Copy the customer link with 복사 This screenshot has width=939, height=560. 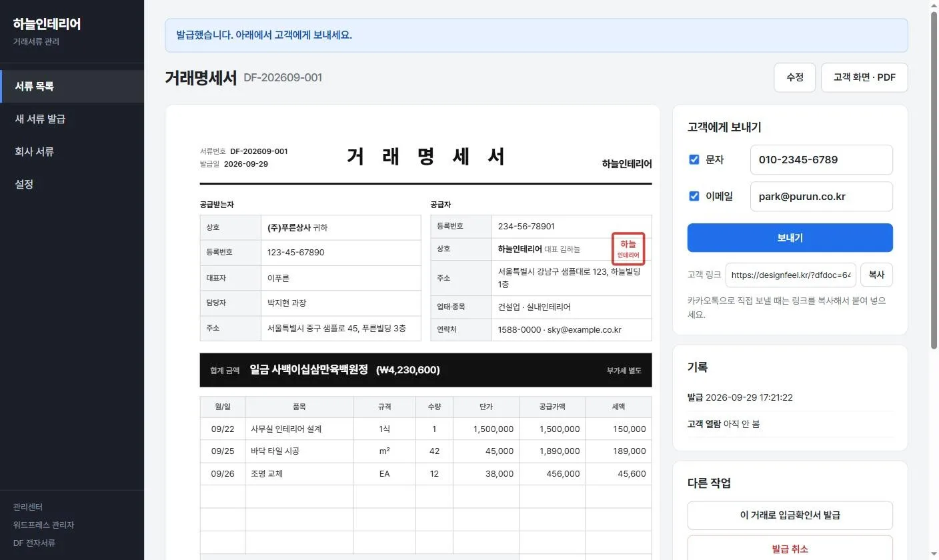[x=876, y=275]
